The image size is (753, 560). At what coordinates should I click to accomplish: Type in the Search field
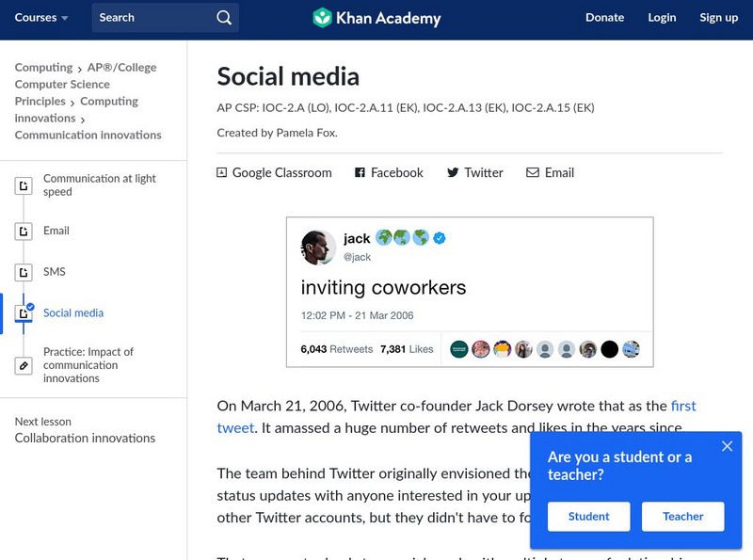coord(151,18)
